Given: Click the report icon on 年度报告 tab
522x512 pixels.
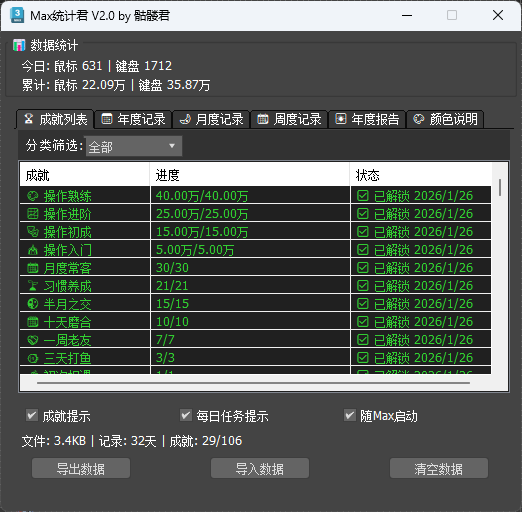Looking at the screenshot, I should point(341,119).
